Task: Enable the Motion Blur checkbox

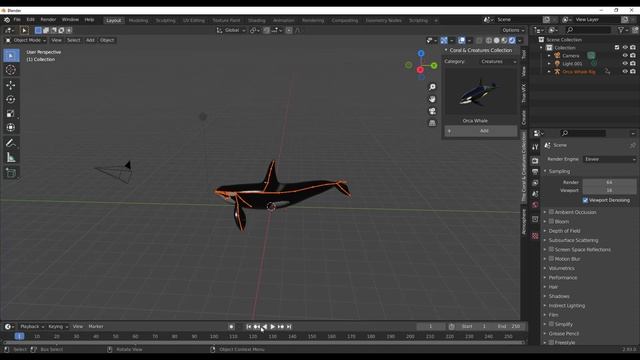Action: [x=551, y=258]
